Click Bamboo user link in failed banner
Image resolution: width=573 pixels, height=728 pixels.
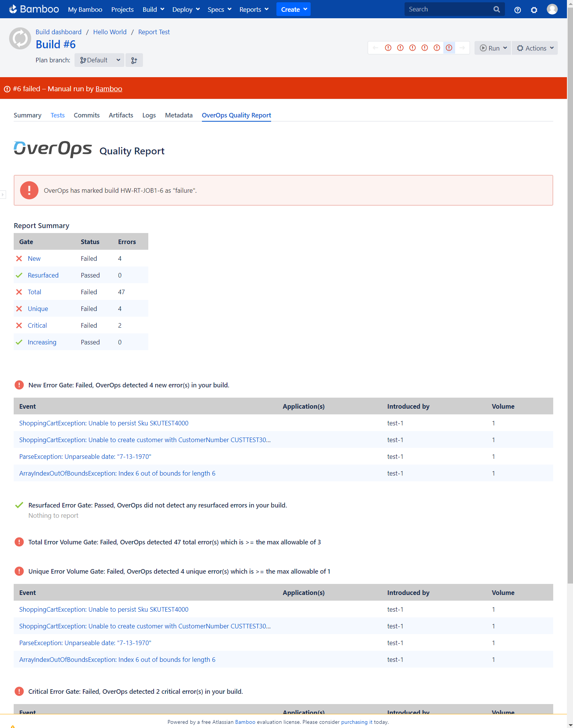point(109,89)
